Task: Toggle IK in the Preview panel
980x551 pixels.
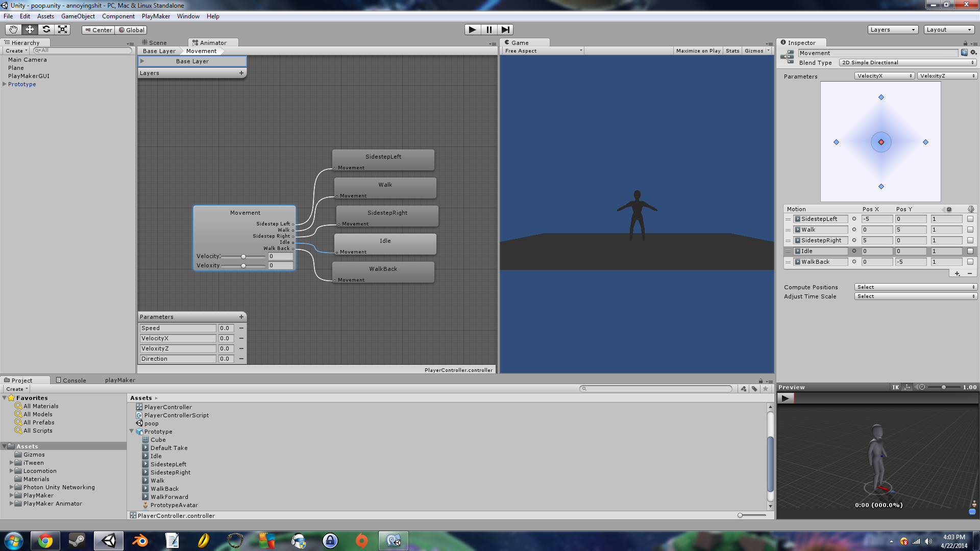Action: point(895,387)
